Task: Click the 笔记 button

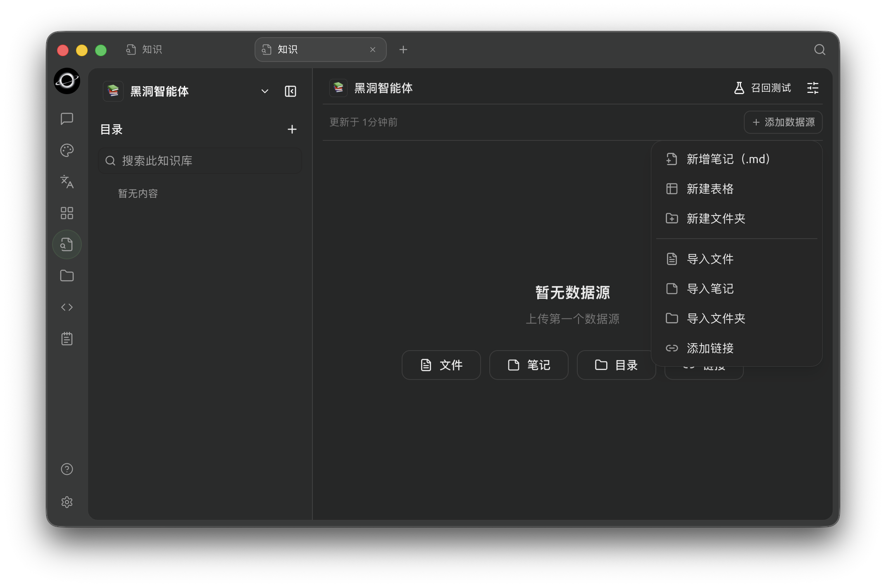Action: click(529, 365)
